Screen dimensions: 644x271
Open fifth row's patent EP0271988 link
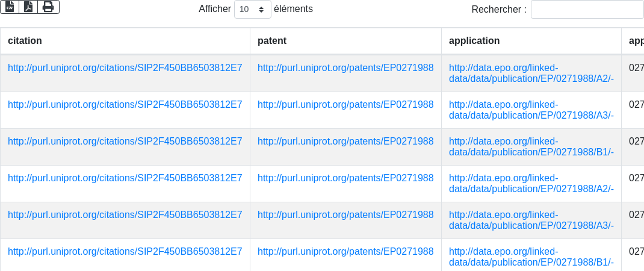(345, 214)
